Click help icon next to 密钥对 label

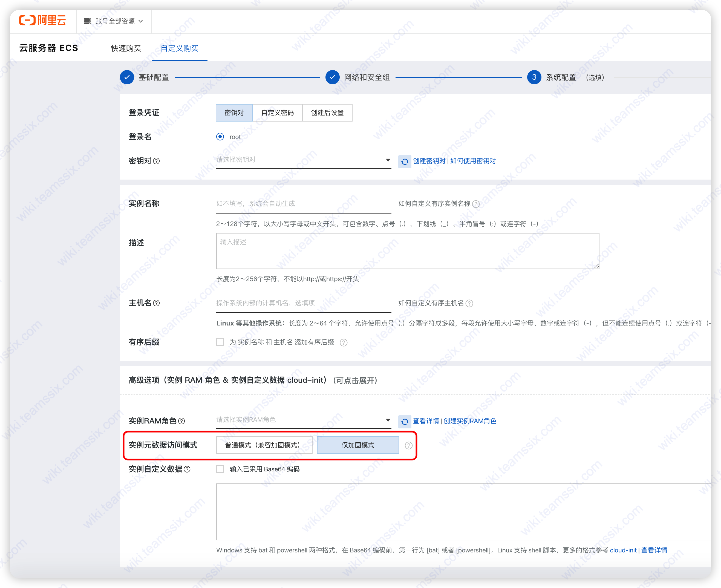click(x=157, y=161)
